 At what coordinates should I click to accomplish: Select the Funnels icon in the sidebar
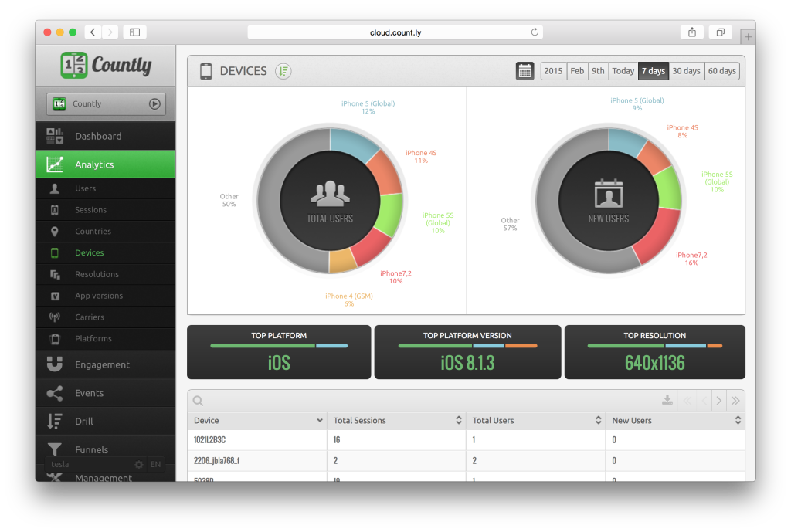tap(56, 449)
